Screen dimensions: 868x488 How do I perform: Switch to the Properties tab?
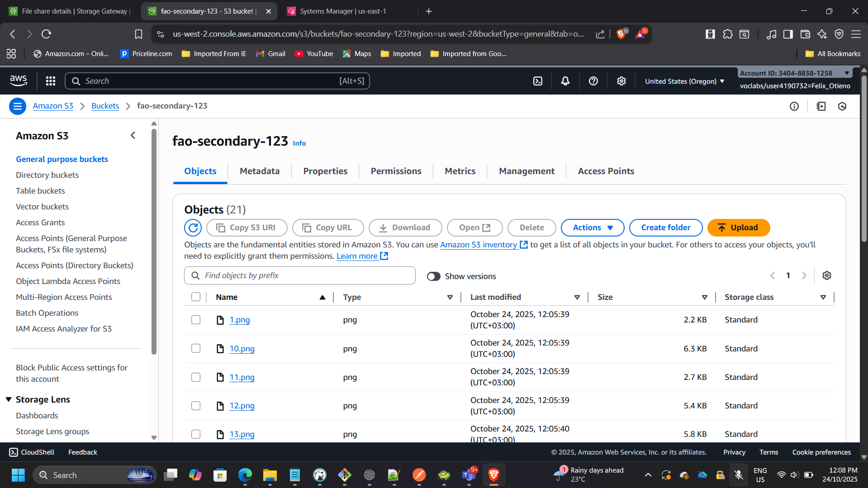(x=325, y=171)
